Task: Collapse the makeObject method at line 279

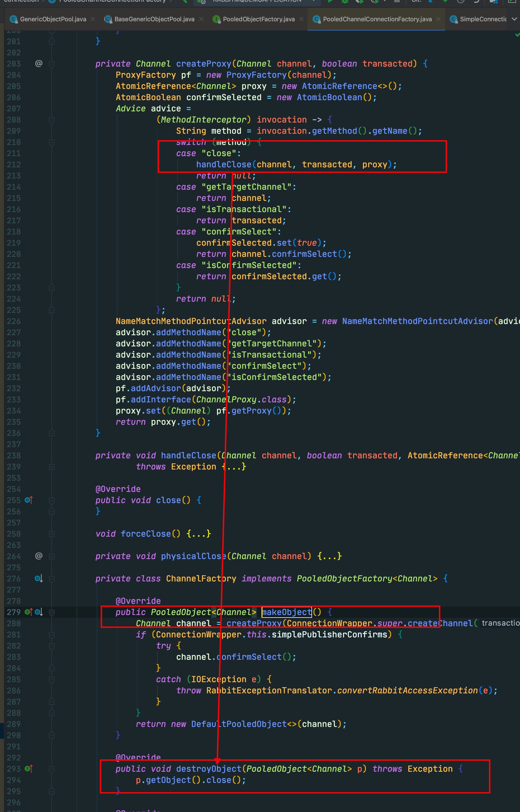Action: coord(52,612)
